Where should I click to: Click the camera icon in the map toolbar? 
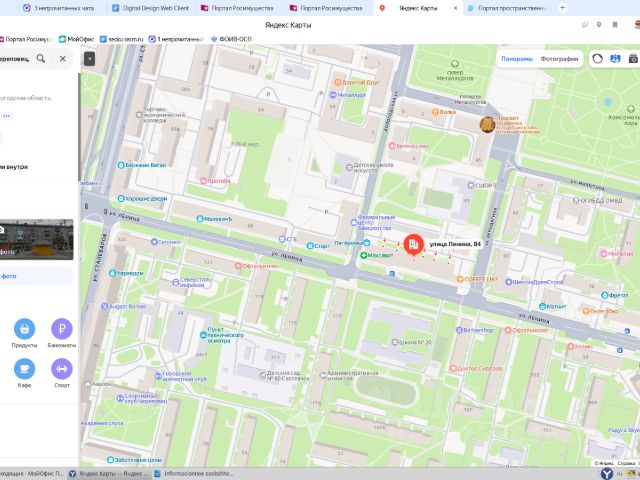[633, 59]
